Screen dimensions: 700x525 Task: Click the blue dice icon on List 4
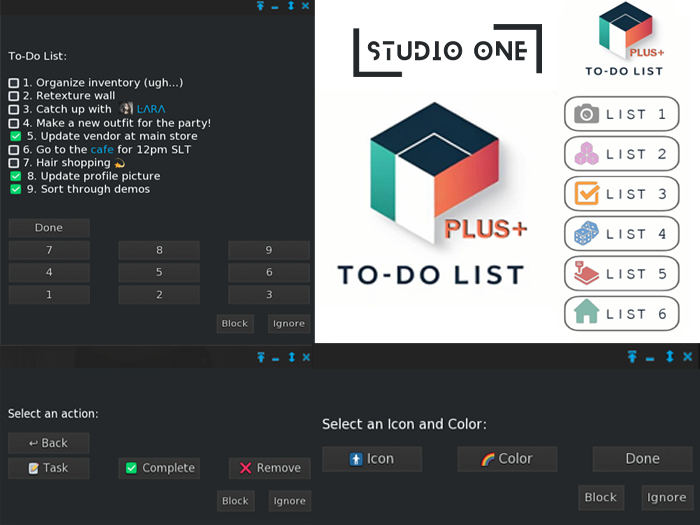pos(586,233)
